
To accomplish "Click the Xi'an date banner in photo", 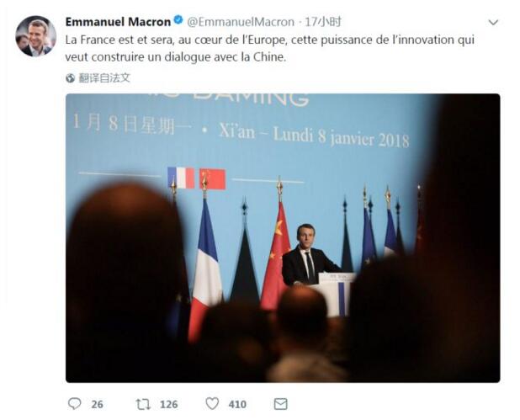I will (241, 131).
